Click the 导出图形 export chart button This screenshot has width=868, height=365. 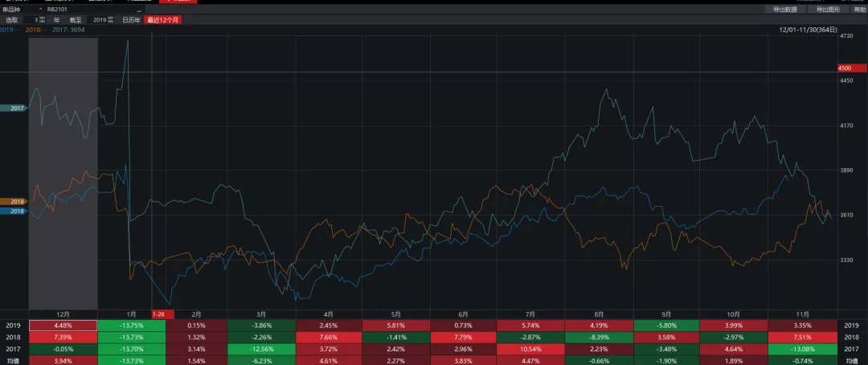point(828,9)
